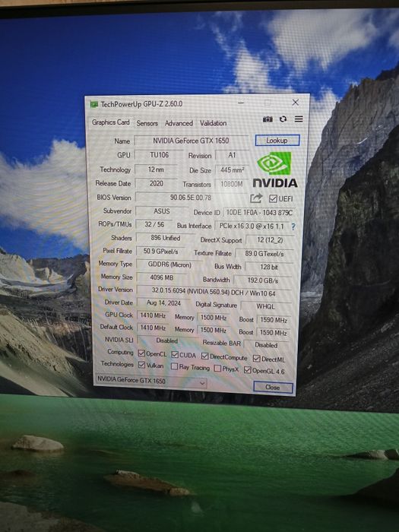Toggle the DirectCompute checkbox

[204, 356]
